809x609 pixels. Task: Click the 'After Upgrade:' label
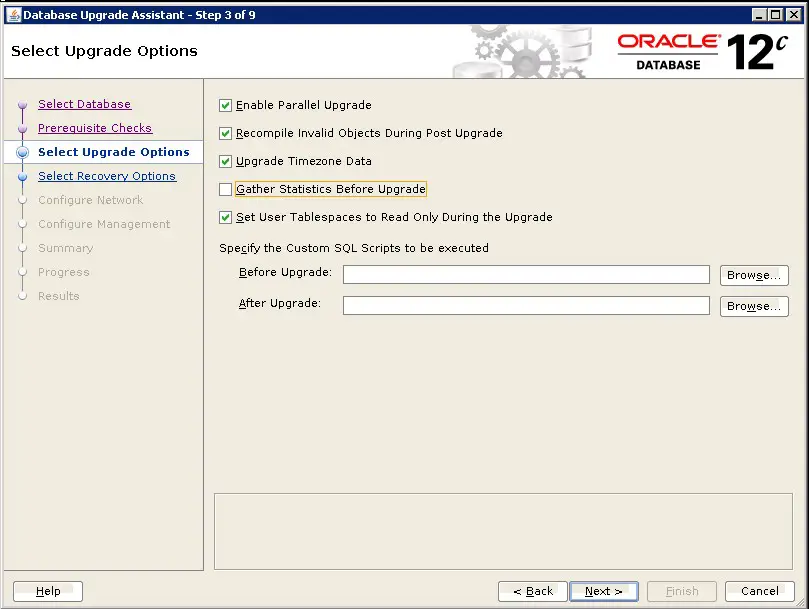pos(280,303)
